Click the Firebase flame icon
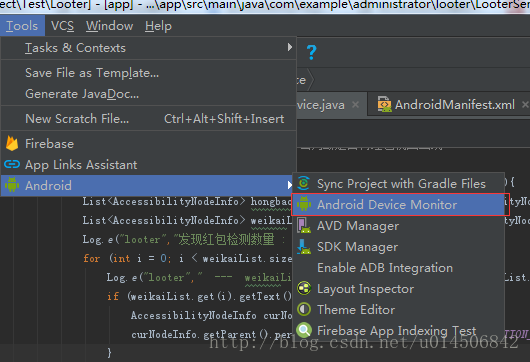The height and width of the screenshot is (362, 530). [12, 143]
